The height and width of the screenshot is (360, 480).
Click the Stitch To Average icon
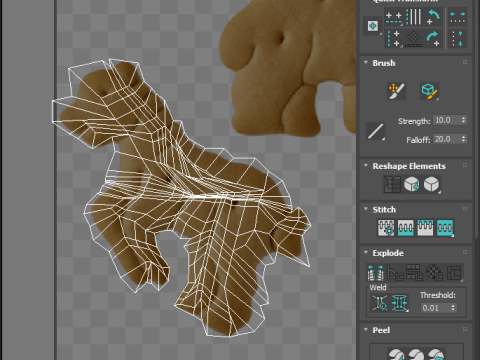406,228
